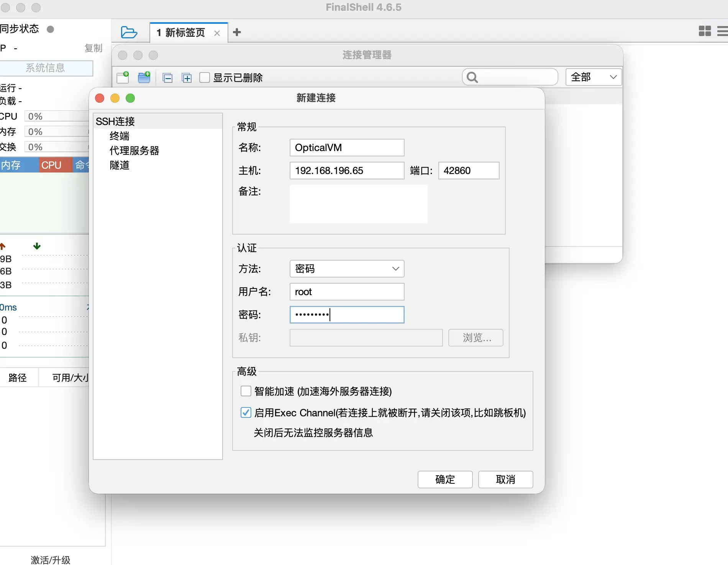Click the new folder icon

click(144, 77)
